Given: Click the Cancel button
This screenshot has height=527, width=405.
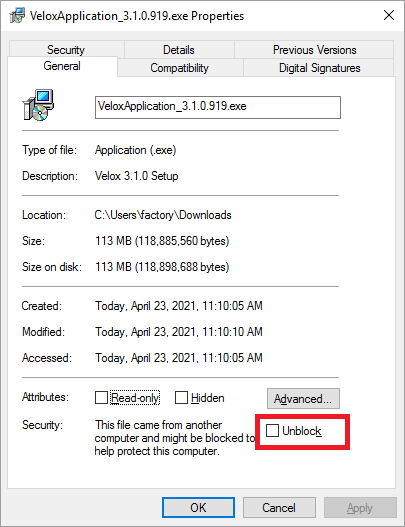Looking at the screenshot, I should coord(279,508).
